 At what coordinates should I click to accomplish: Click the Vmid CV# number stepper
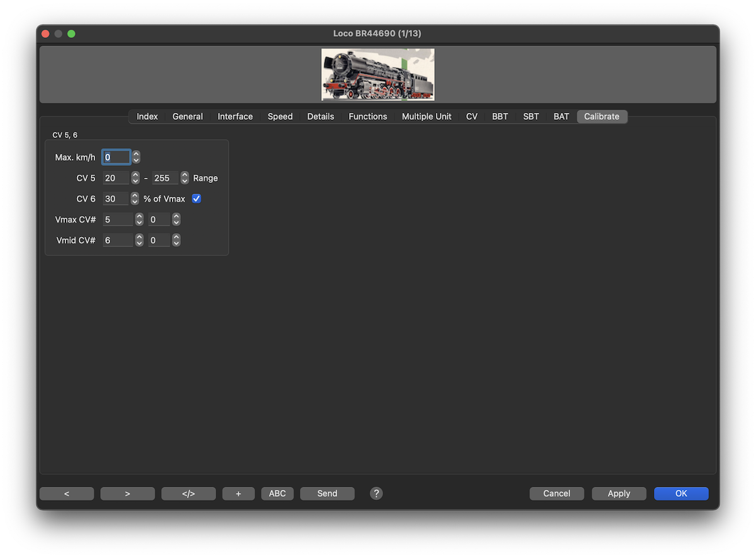139,240
